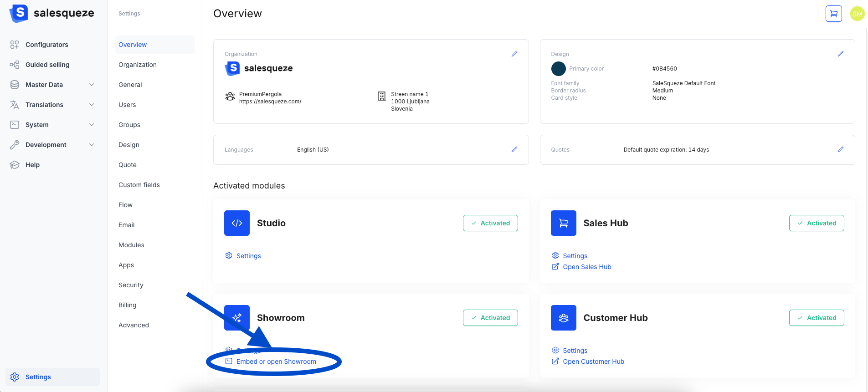868x392 pixels.
Task: Click the Translations language icon
Action: click(x=15, y=105)
